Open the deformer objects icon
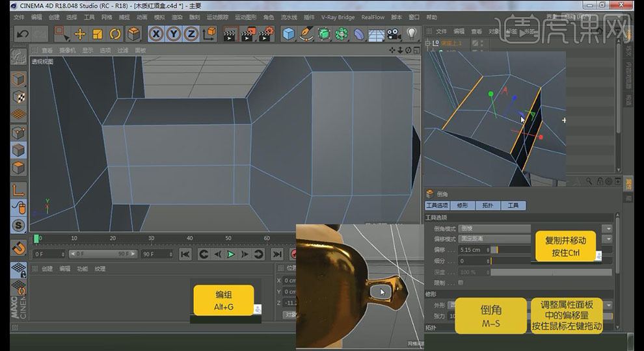The height and width of the screenshot is (351, 644). pyautogui.click(x=358, y=34)
